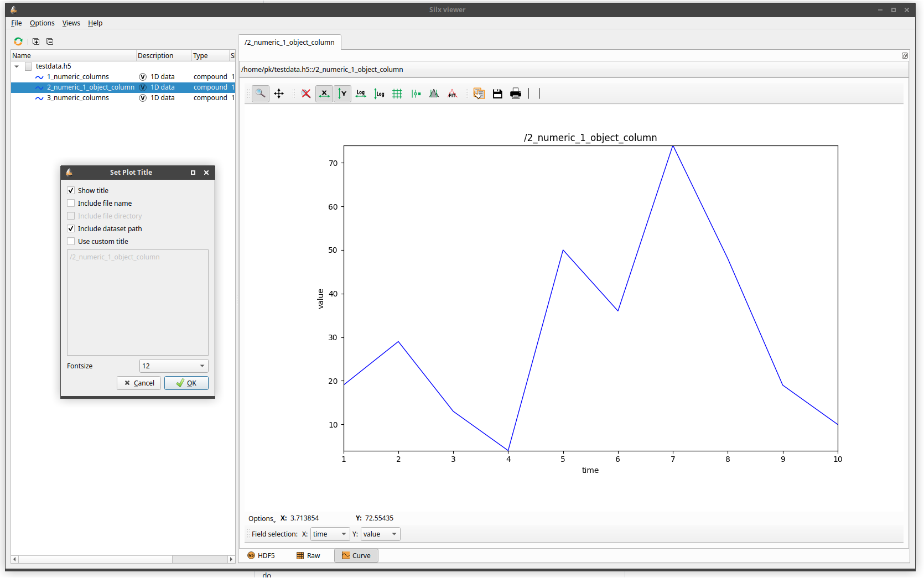The height and width of the screenshot is (578, 924).
Task: Click the Y coordinate value 72.55435
Action: coord(379,518)
